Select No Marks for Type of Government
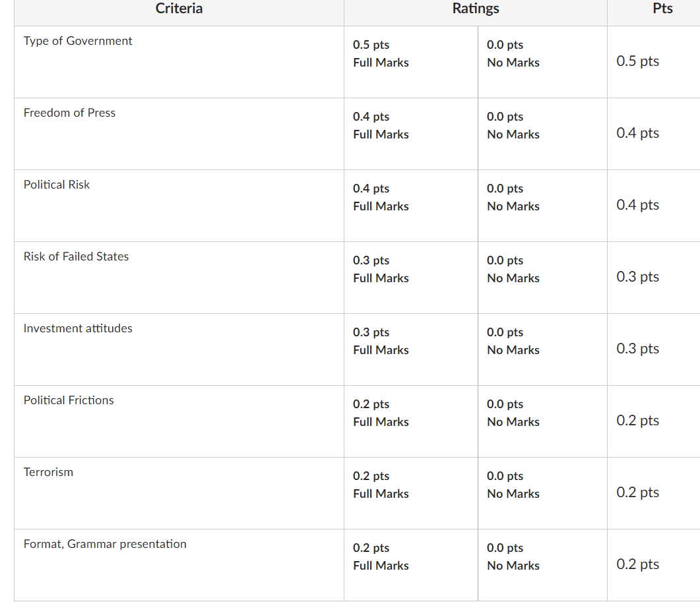The height and width of the screenshot is (602, 700). [542, 62]
